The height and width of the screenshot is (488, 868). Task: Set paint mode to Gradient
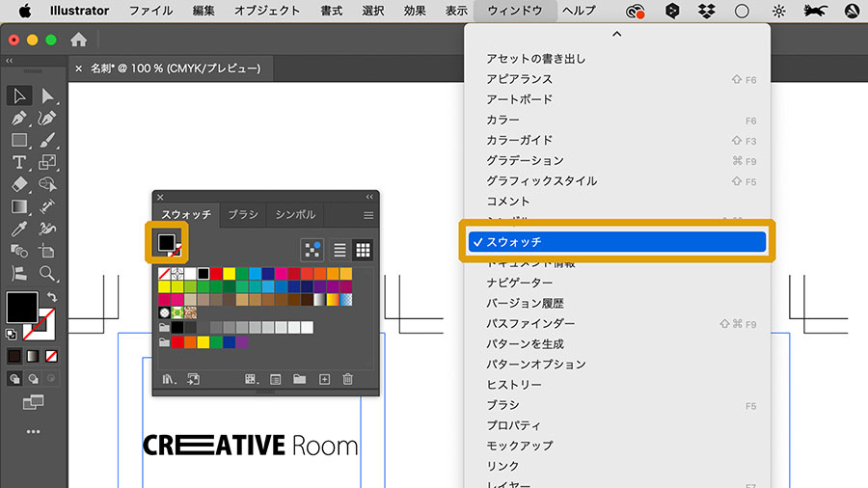33,356
